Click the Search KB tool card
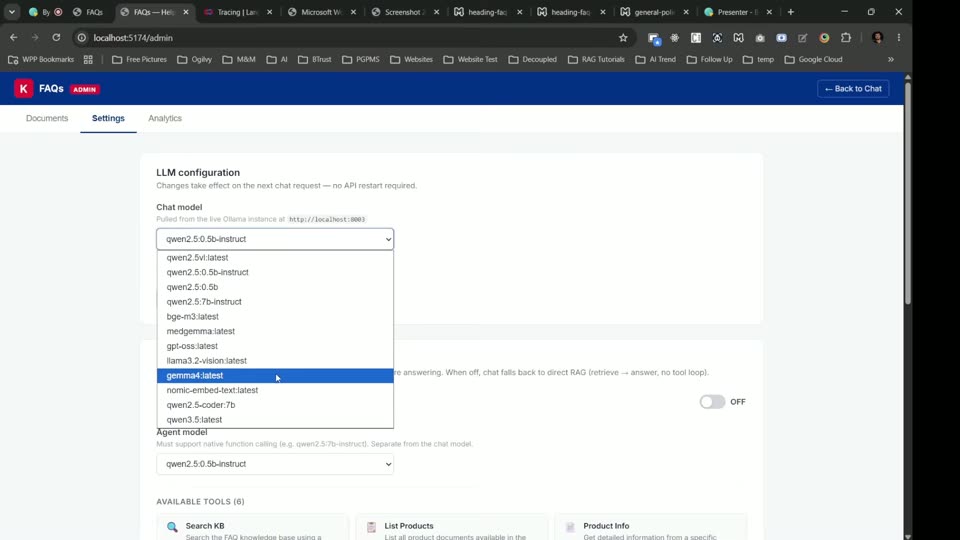 pyautogui.click(x=252, y=527)
